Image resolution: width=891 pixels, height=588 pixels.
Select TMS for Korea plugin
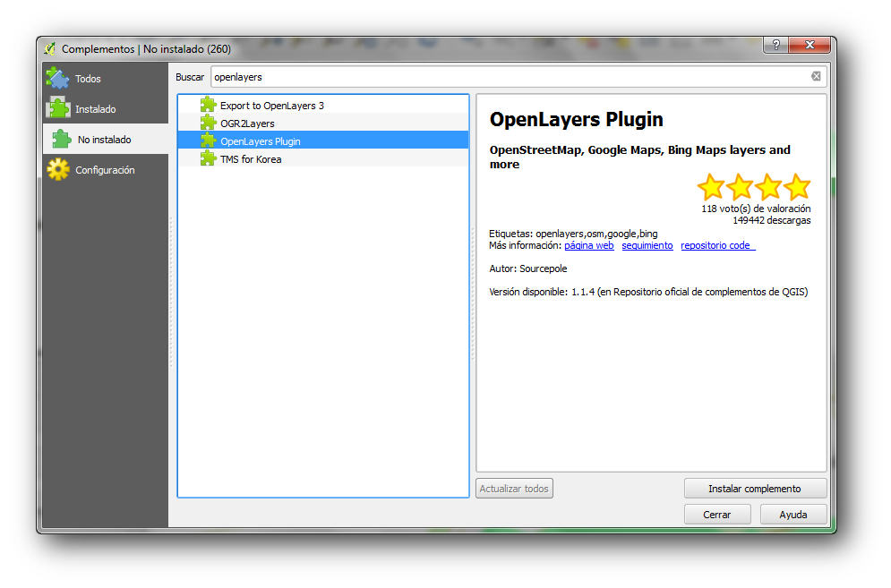pyautogui.click(x=322, y=158)
